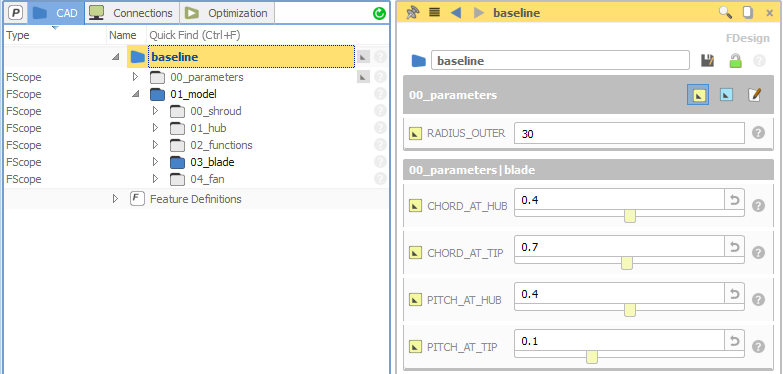
Task: Click the CHORD_AT_HUB slider handle
Action: [x=630, y=216]
